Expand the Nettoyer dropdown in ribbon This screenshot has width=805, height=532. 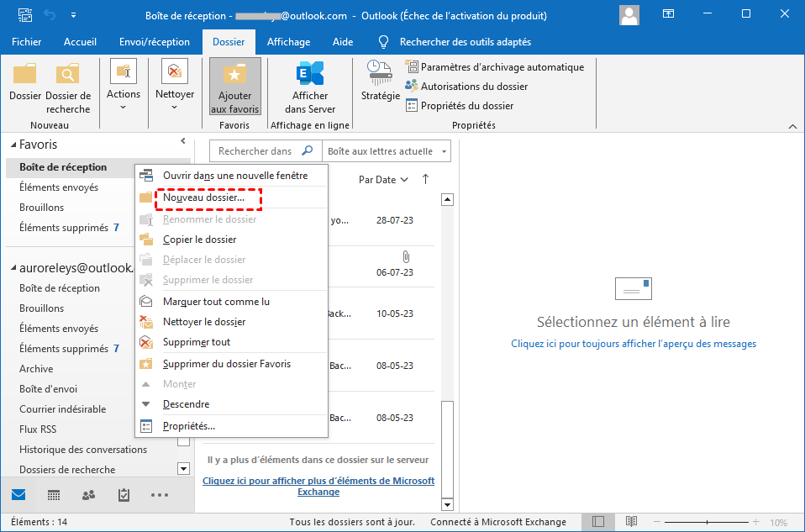pos(175,107)
